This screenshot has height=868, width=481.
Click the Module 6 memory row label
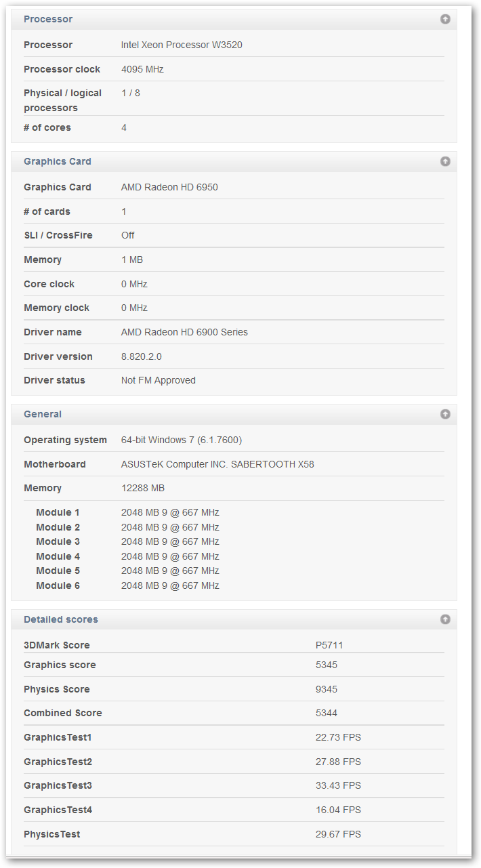58,585
